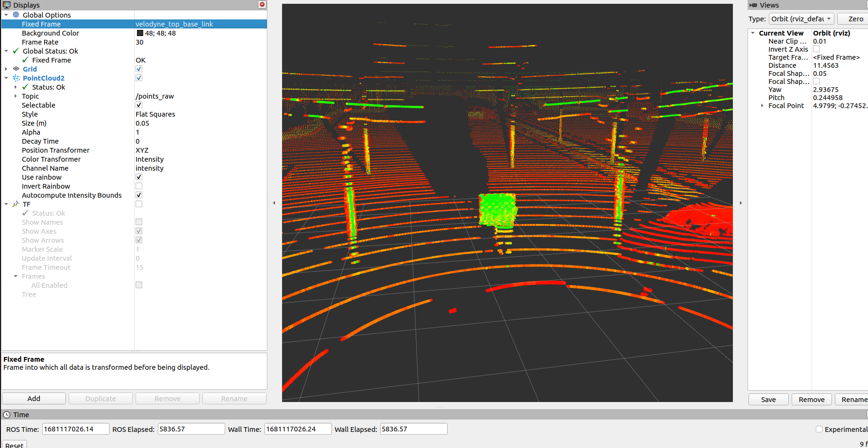Click the ROS Time field
The width and height of the screenshot is (868, 448).
(76, 429)
